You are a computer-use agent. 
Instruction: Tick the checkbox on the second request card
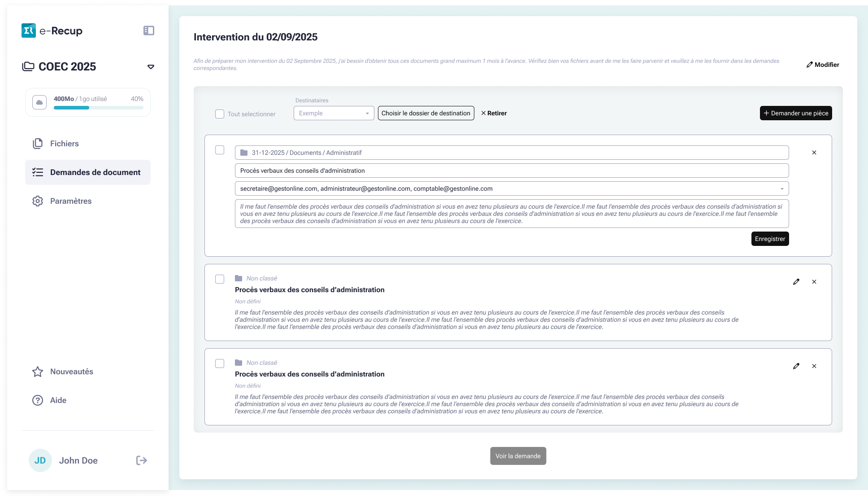coord(220,279)
